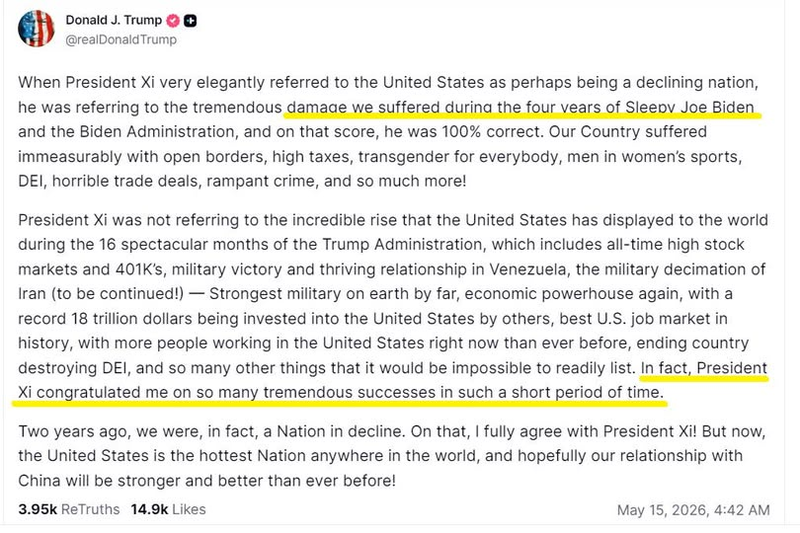The height and width of the screenshot is (533, 800).
Task: Open Donald J. Trump display name
Action: [x=113, y=20]
